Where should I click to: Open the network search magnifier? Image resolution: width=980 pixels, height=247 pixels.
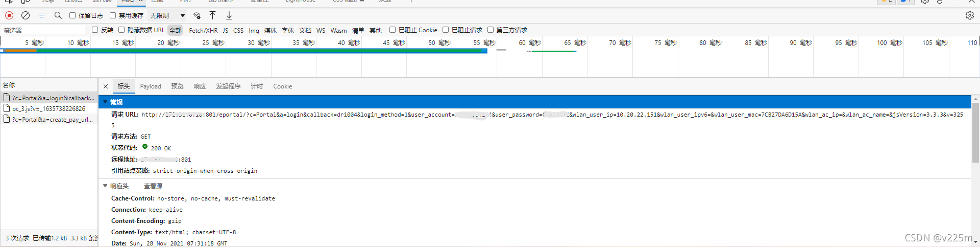pyautogui.click(x=58, y=15)
